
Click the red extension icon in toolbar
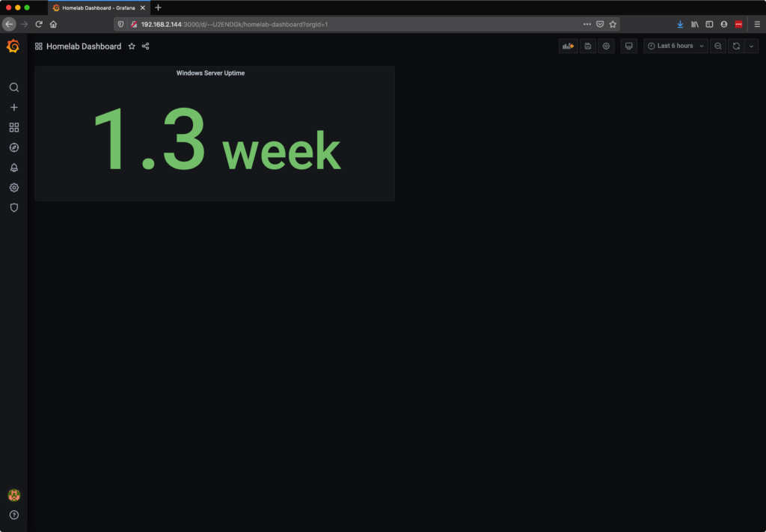[738, 24]
